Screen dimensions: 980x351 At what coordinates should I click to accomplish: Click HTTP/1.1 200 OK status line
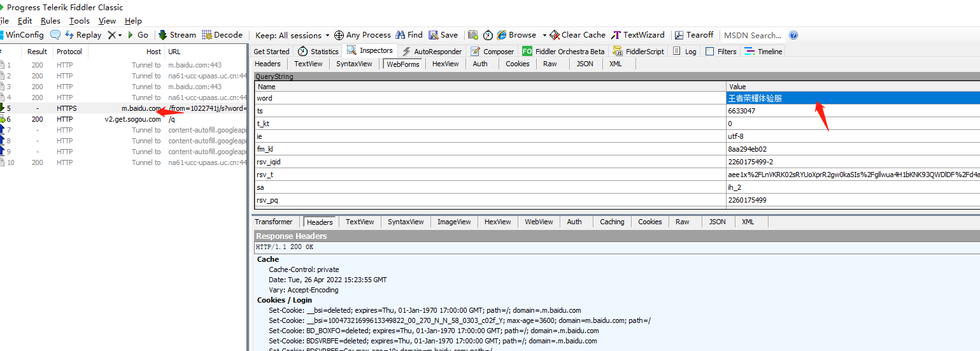285,247
